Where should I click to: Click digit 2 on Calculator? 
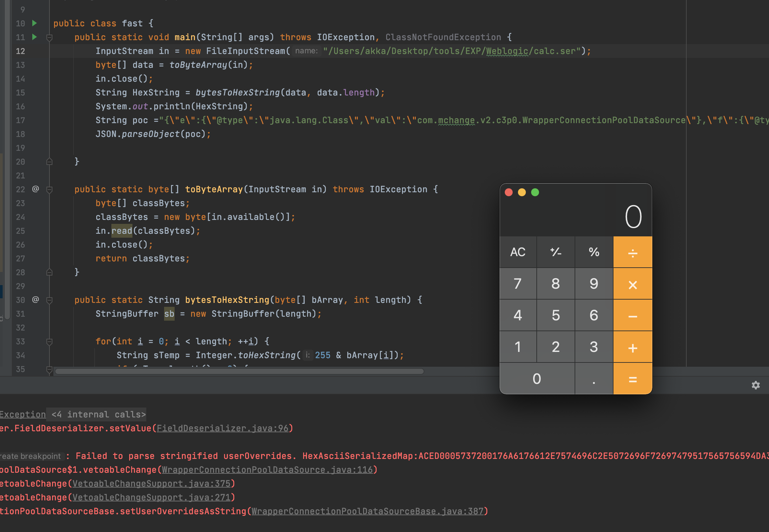coord(556,347)
